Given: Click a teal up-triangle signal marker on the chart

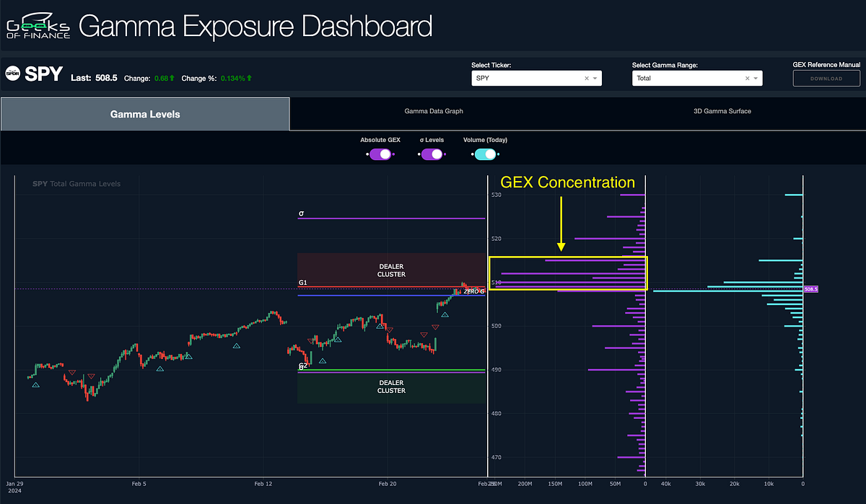Looking at the screenshot, I should coord(235,346).
